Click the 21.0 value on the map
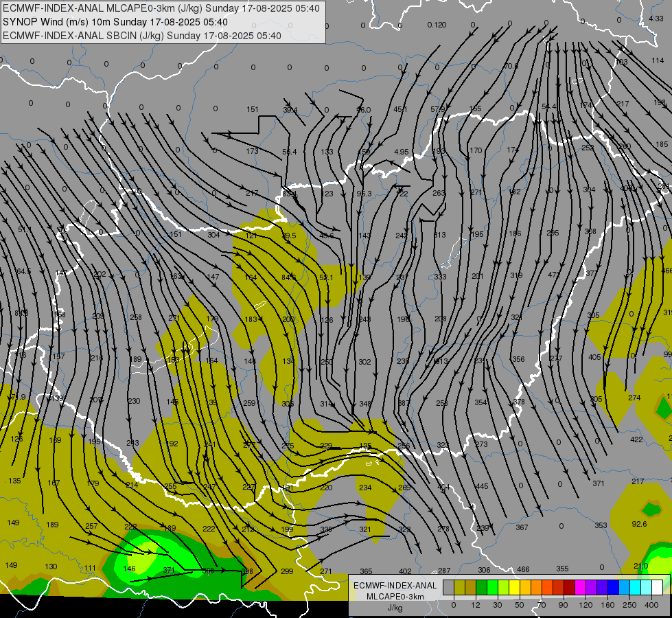Viewport: 672px width, 618px height. (640, 566)
